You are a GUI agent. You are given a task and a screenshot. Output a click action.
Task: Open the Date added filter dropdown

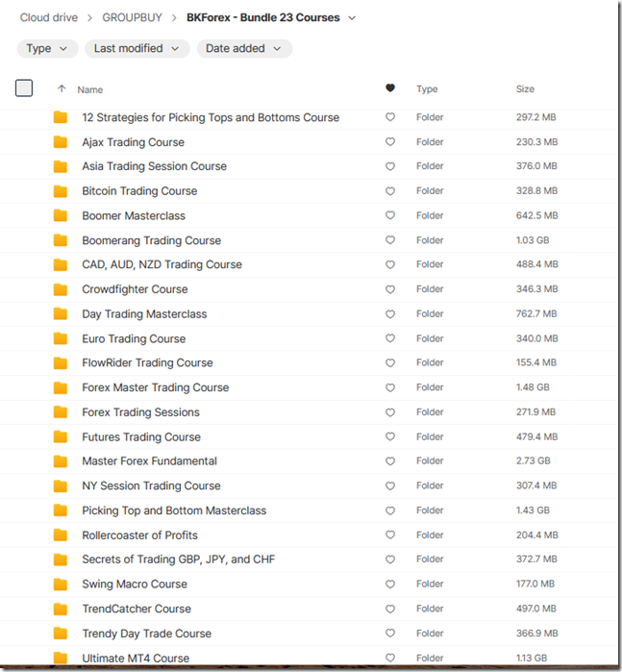244,48
